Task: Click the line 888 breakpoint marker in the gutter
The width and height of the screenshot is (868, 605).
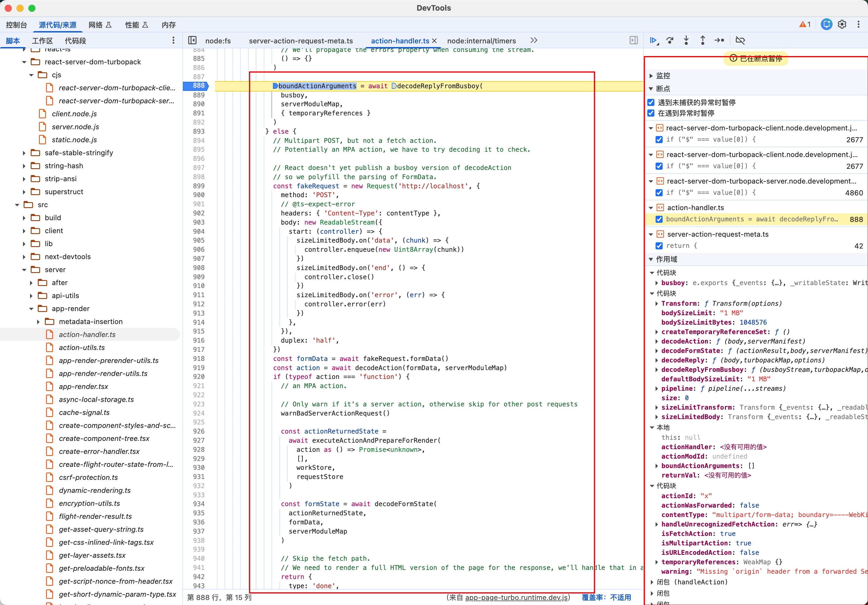Action: (x=196, y=86)
